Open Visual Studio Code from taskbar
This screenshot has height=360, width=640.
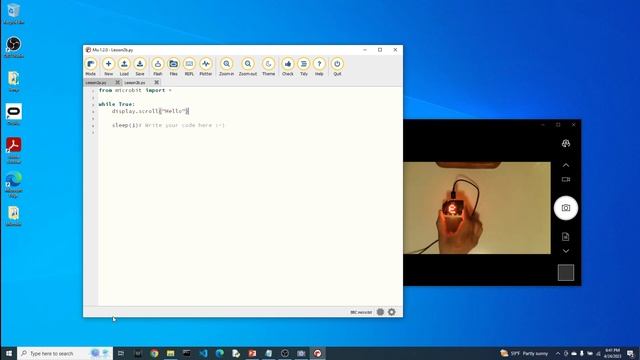(203, 353)
